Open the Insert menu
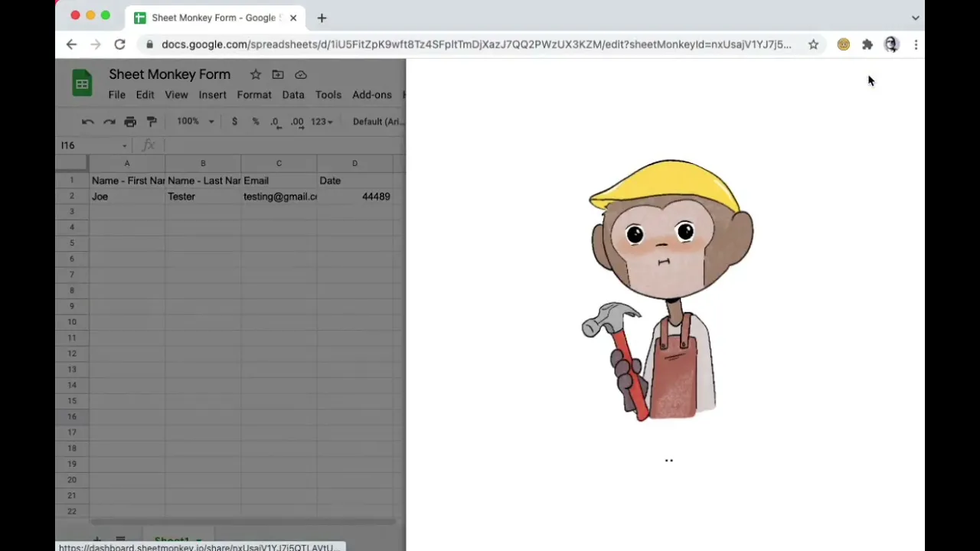Screen dimensions: 980x551 (x=212, y=95)
